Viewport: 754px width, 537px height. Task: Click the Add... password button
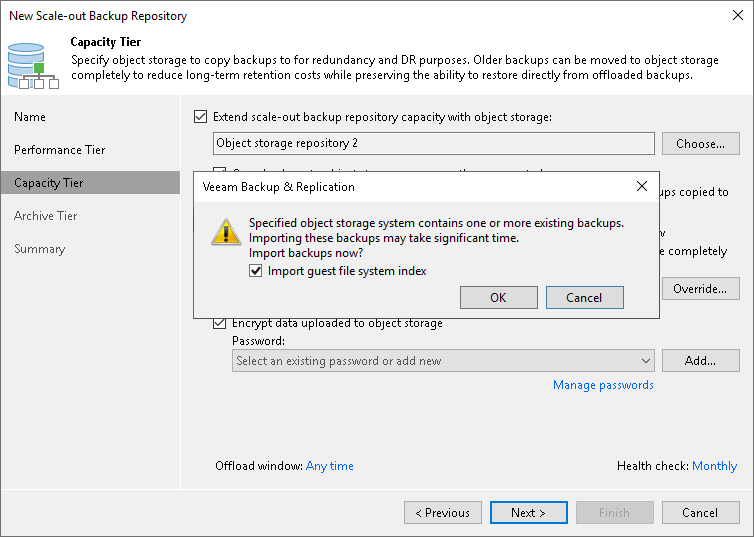(700, 361)
